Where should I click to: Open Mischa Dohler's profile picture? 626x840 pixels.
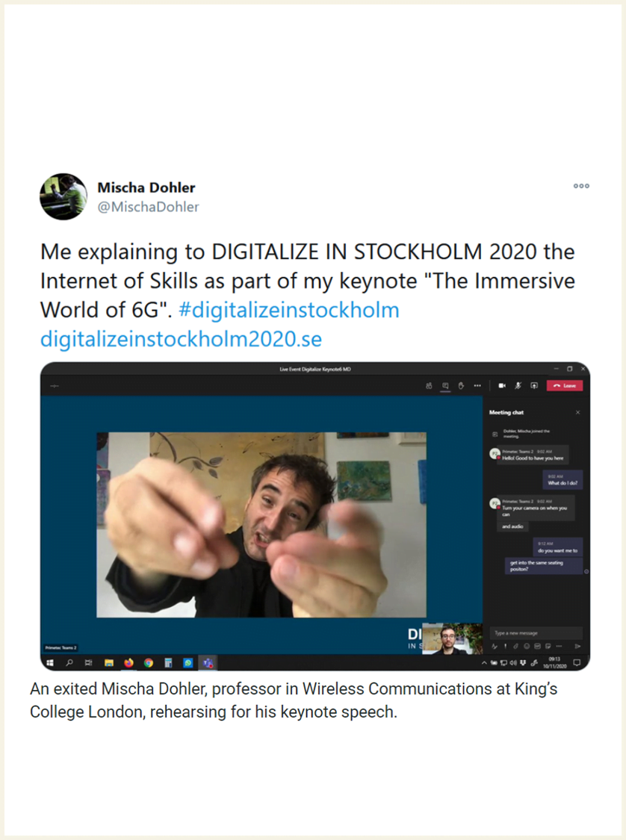[x=63, y=196]
